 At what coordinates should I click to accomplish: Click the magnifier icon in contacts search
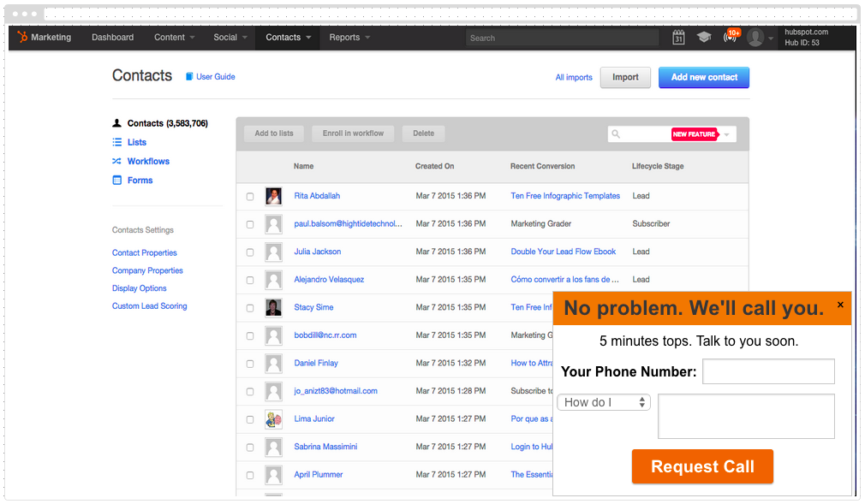(616, 134)
